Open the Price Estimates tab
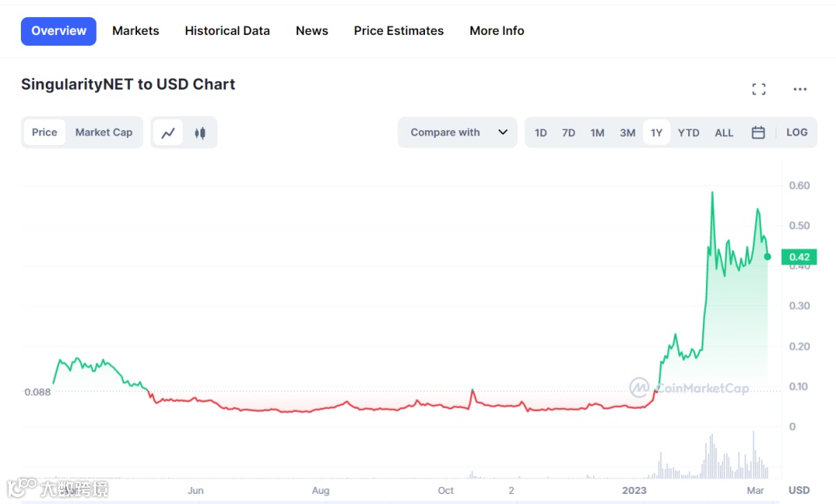Image resolution: width=836 pixels, height=504 pixels. coord(399,31)
